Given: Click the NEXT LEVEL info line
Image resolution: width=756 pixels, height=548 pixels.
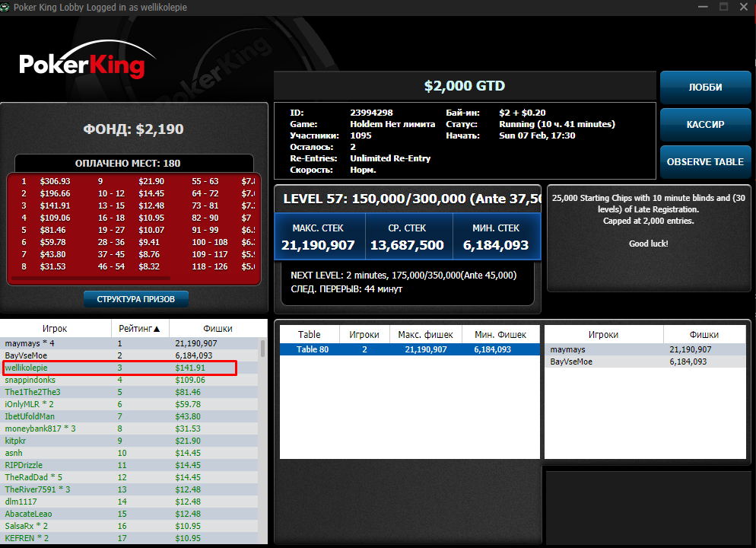Looking at the screenshot, I should coord(404,276).
